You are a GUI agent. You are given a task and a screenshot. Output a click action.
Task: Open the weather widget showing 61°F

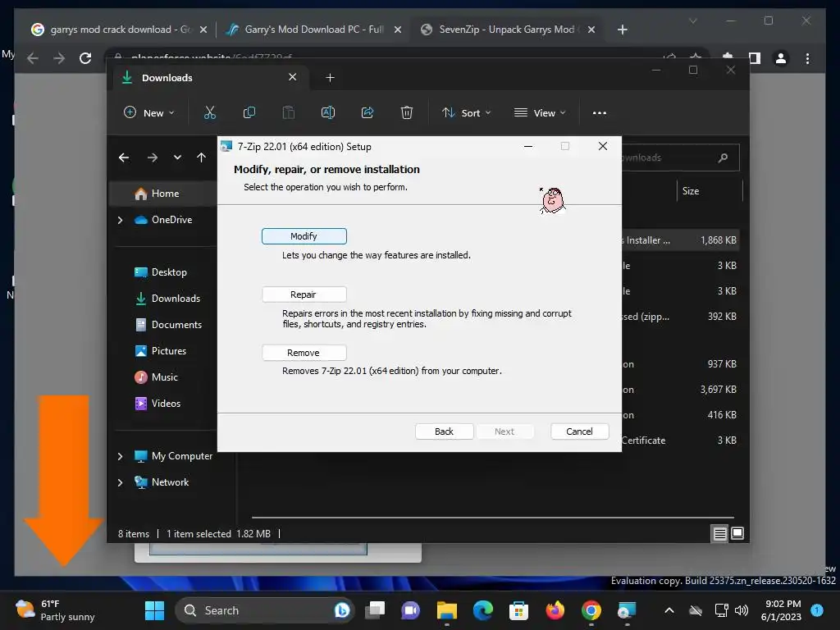pyautogui.click(x=55, y=610)
